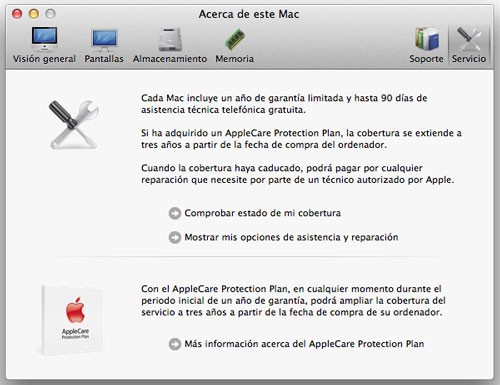Select the Pantallas display icon
This screenshot has width=500, height=385.
pos(104,40)
